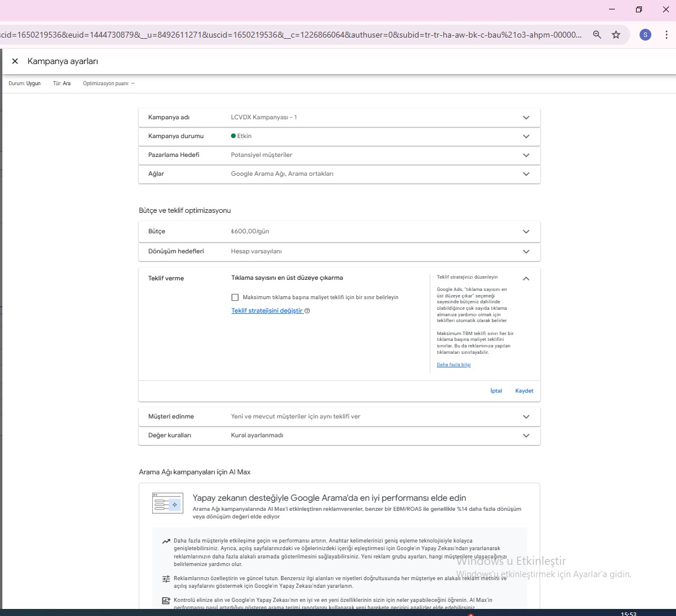Click the Kaydet button

point(524,390)
